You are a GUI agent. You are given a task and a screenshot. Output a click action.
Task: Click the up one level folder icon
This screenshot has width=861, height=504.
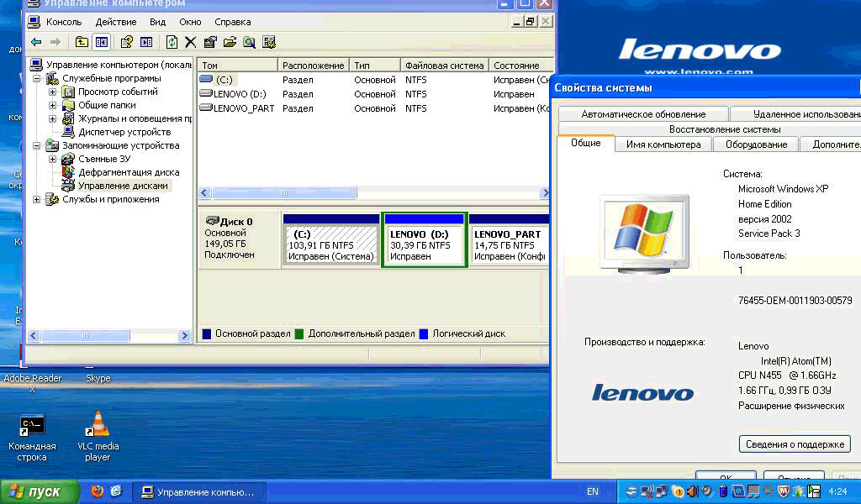pos(82,42)
